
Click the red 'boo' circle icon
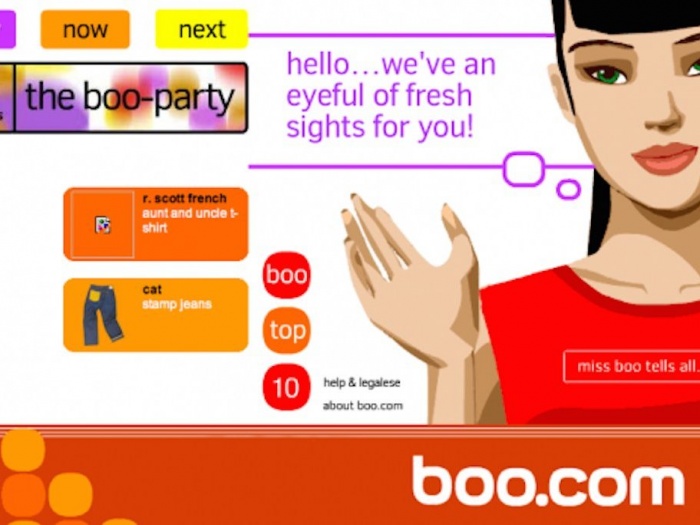click(x=286, y=275)
